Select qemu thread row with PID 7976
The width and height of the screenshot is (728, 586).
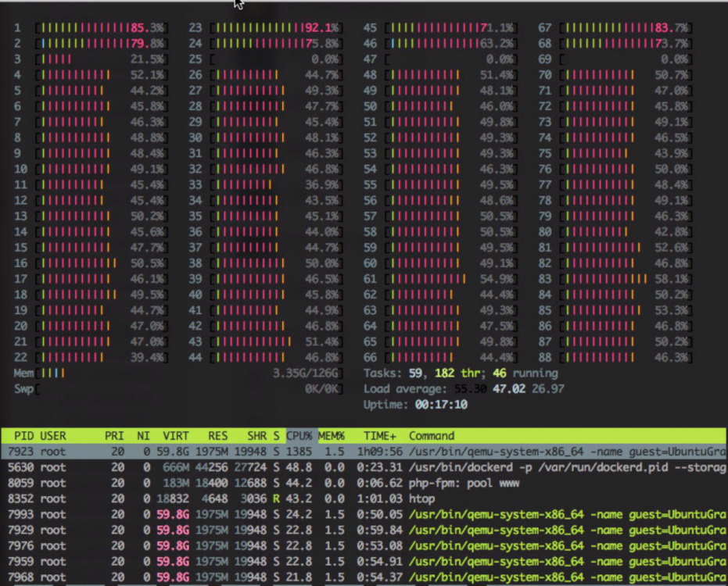[364, 546]
